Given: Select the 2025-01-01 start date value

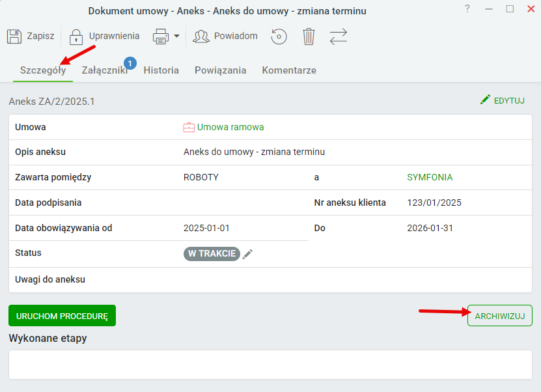Looking at the screenshot, I should pyautogui.click(x=206, y=228).
